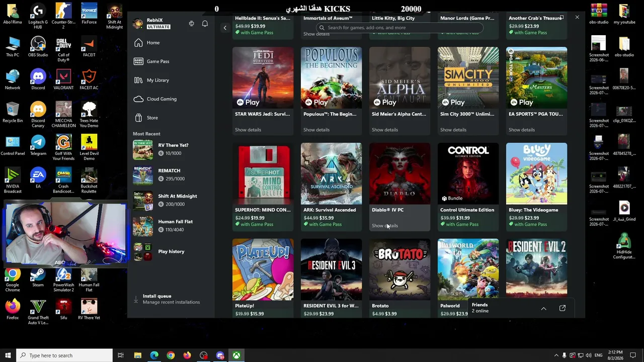Select the Telegram desktop icon
Viewport: 644px width, 362px height.
click(x=38, y=146)
